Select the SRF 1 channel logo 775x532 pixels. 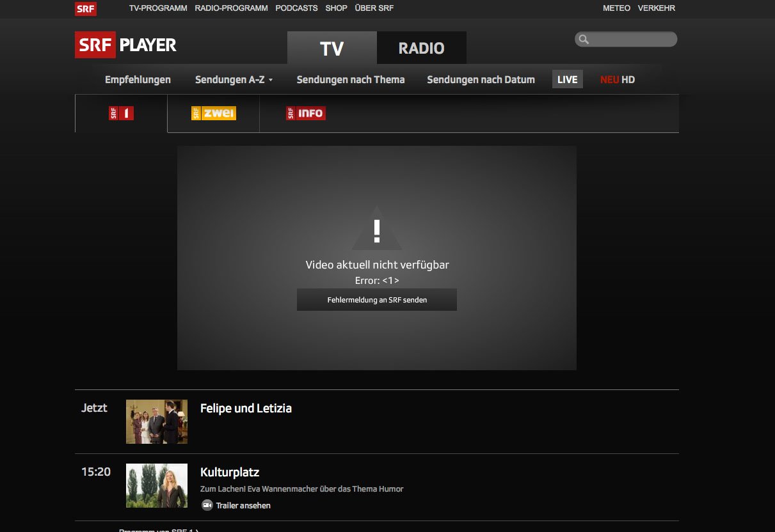[x=121, y=113]
